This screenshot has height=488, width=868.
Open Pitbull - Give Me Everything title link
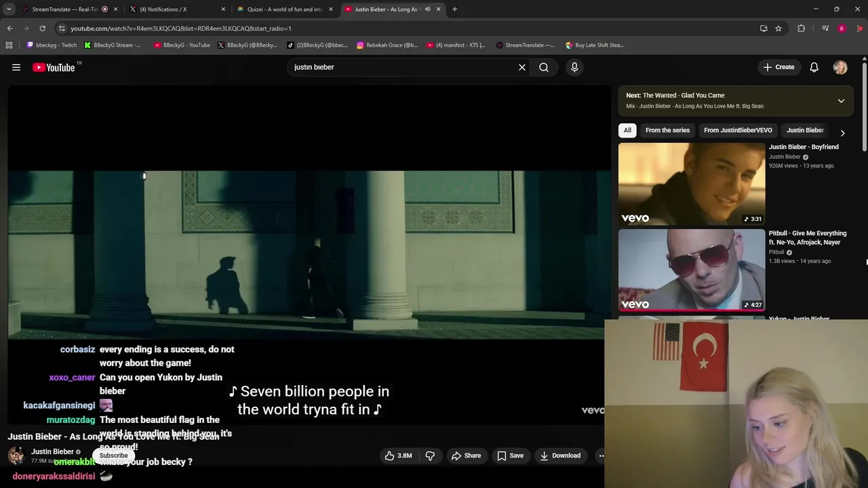coord(807,238)
